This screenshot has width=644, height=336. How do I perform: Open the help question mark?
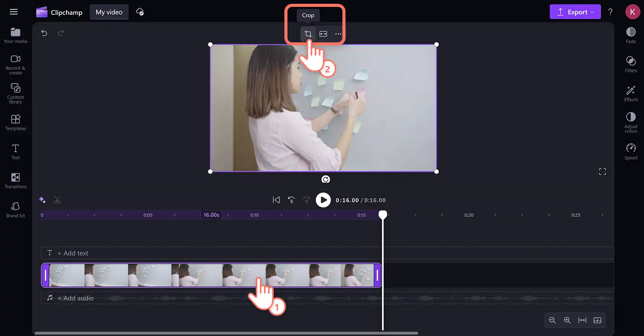(610, 12)
